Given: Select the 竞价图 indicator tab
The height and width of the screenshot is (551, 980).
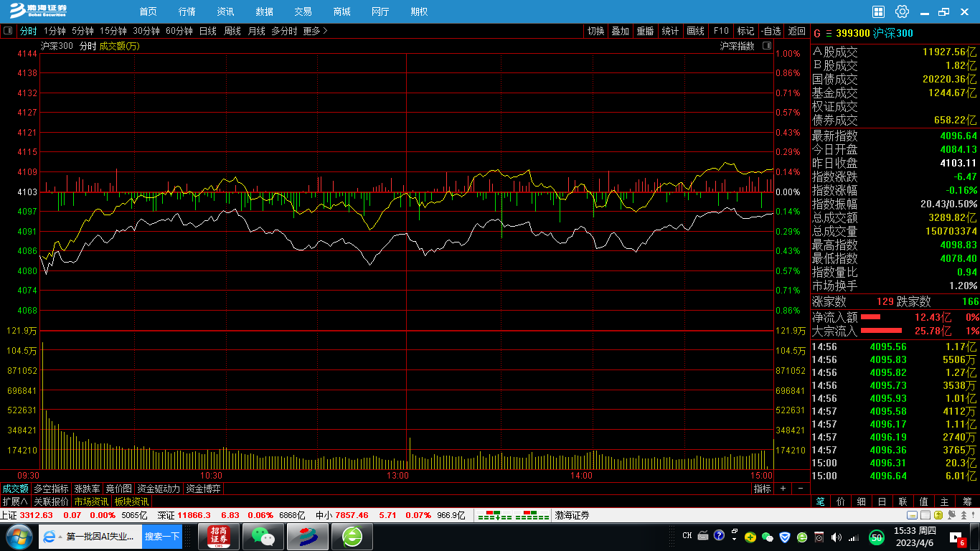Looking at the screenshot, I should pyautogui.click(x=118, y=489).
